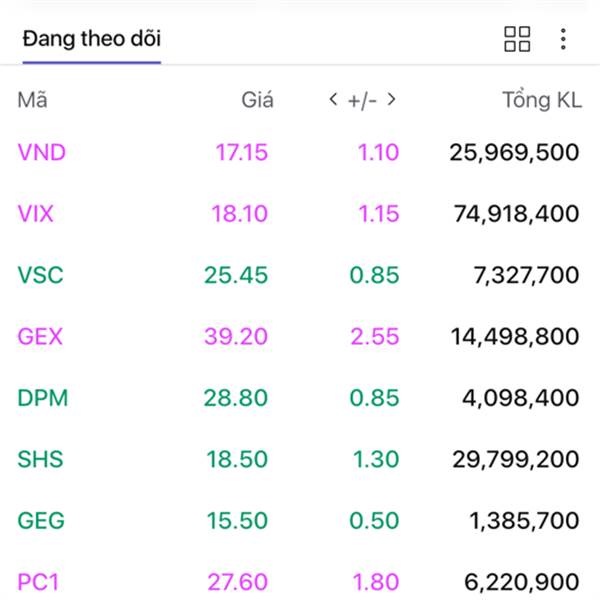Open the three-dot more options menu
The image size is (600, 600).
[563, 40]
